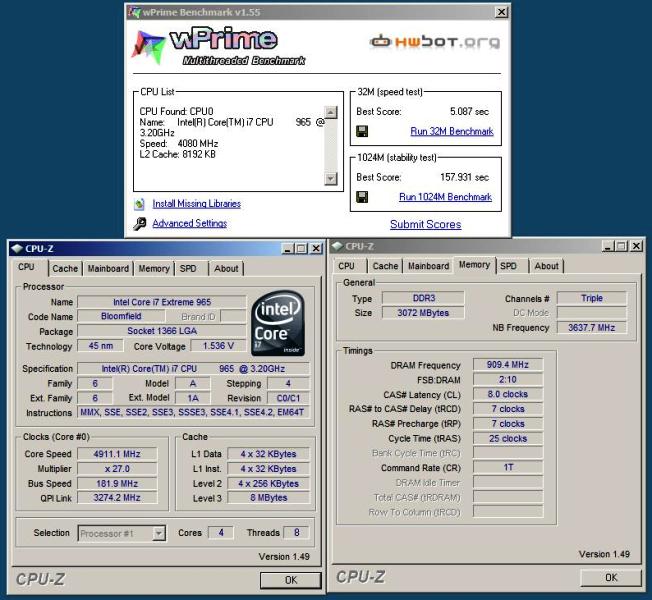
Task: Click the Code Name Bloomfield field
Action: tap(121, 316)
